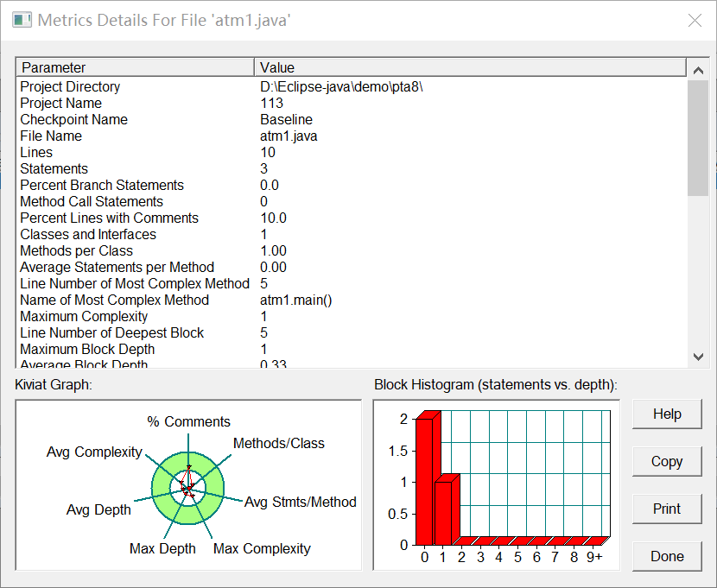Select the Lines parameter row
The image size is (717, 588).
[x=352, y=153]
